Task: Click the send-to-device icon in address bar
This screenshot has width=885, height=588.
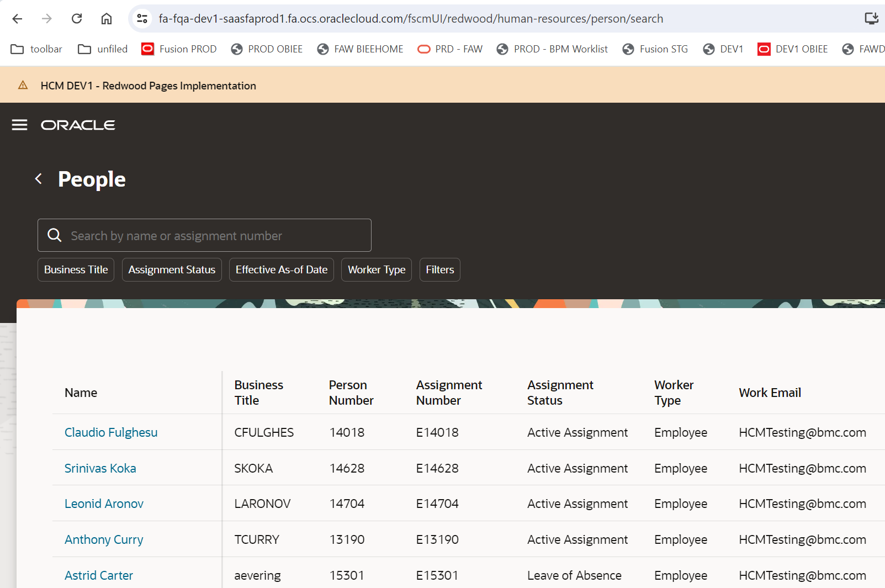Action: point(871,18)
